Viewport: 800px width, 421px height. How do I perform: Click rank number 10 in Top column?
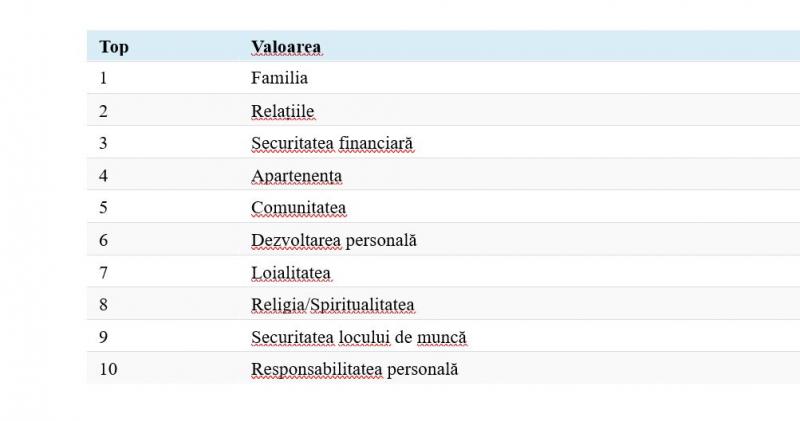[108, 369]
